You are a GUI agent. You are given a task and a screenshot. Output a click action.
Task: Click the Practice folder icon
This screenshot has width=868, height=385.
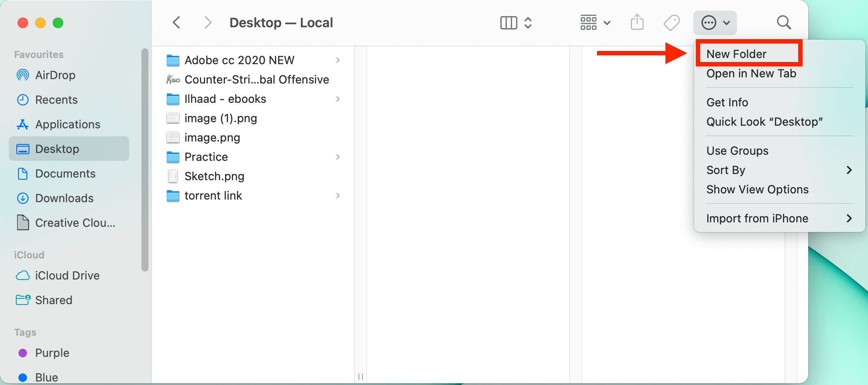coord(173,157)
